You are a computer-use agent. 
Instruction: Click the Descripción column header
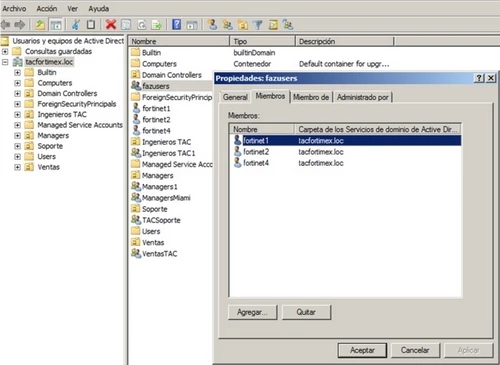click(x=344, y=41)
